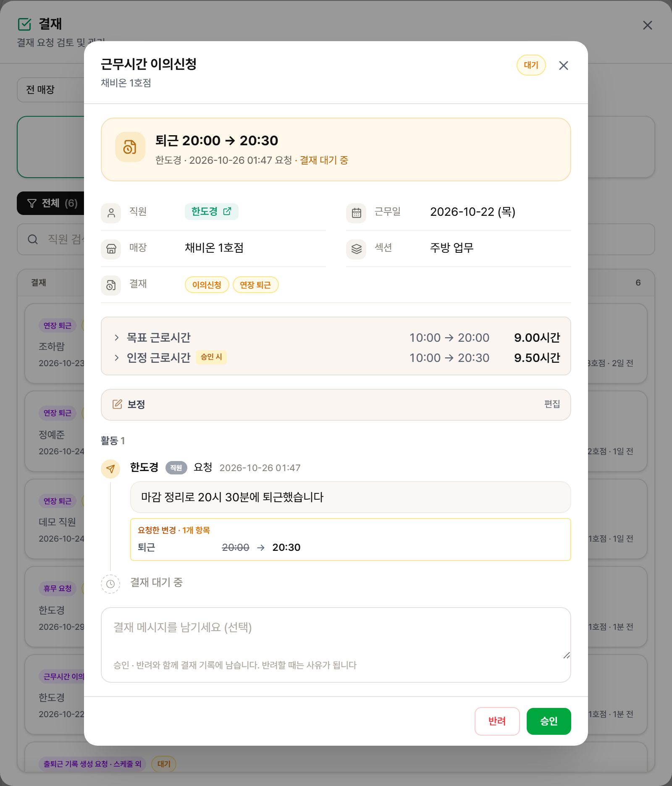Image resolution: width=672 pixels, height=786 pixels.
Task: Click the external-link icon next to 한도경
Action: [x=227, y=211]
